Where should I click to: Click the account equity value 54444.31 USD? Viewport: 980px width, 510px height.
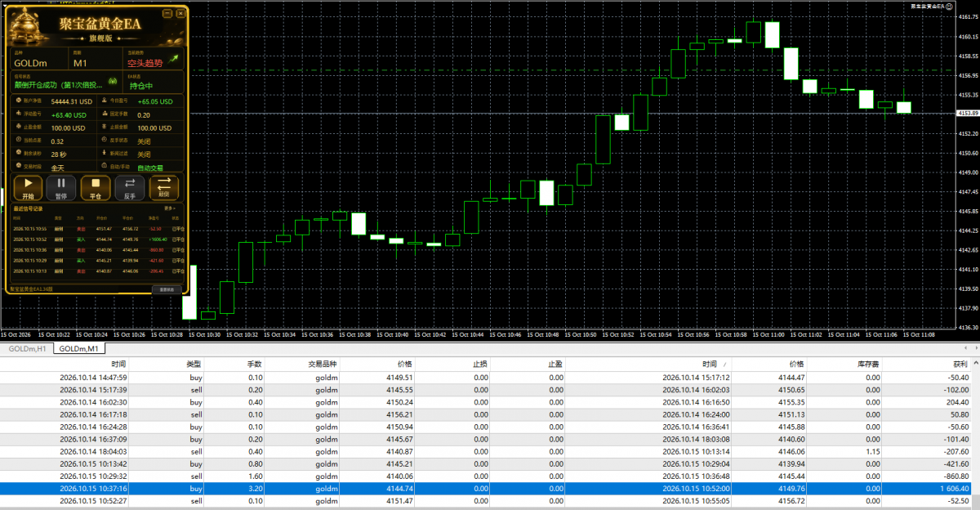[x=72, y=101]
